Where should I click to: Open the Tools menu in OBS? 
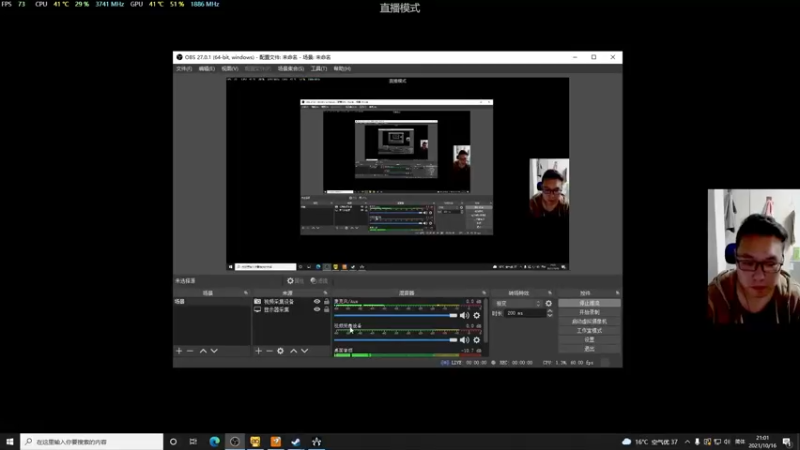pyautogui.click(x=319, y=68)
